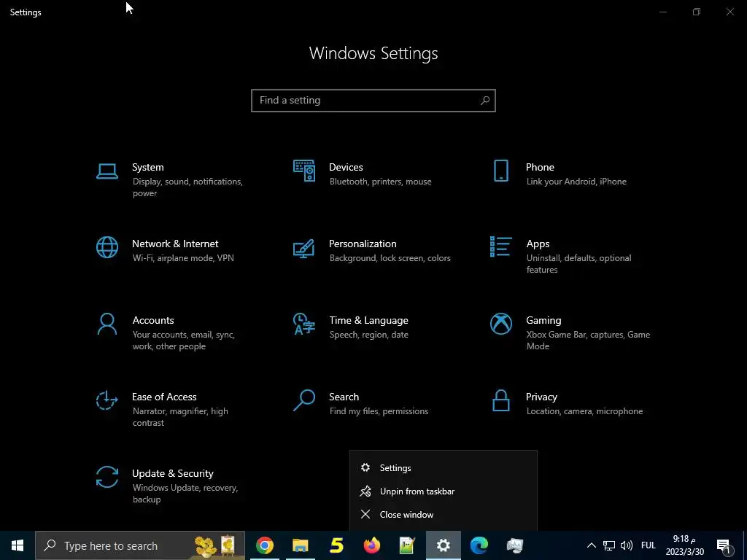Click the clock and date in tray
Image resolution: width=747 pixels, height=560 pixels.
tap(684, 545)
